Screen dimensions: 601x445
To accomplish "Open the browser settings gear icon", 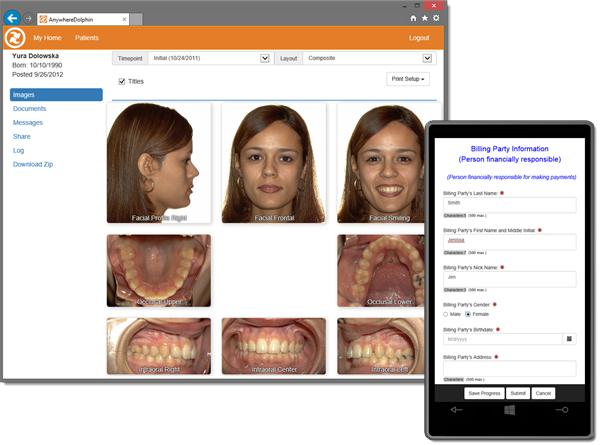I will click(436, 18).
